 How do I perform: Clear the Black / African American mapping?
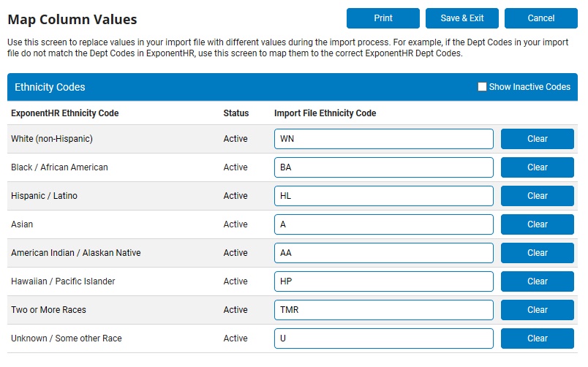click(538, 167)
